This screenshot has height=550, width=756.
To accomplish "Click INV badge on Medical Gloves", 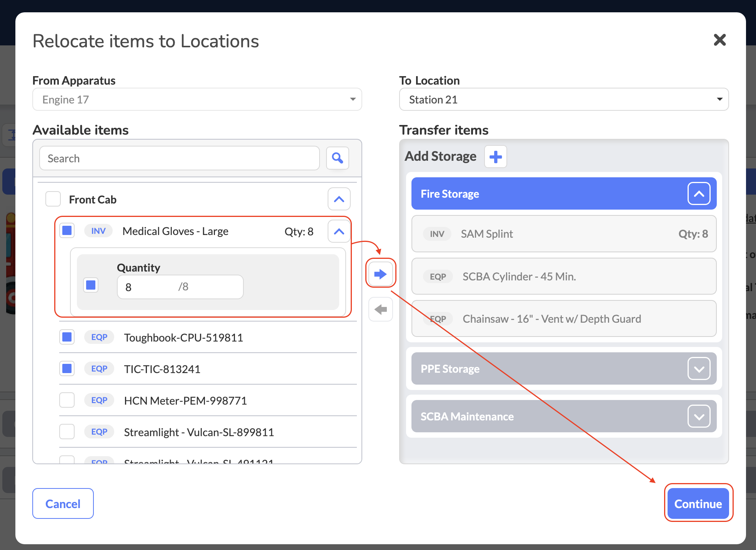I will pos(98,231).
